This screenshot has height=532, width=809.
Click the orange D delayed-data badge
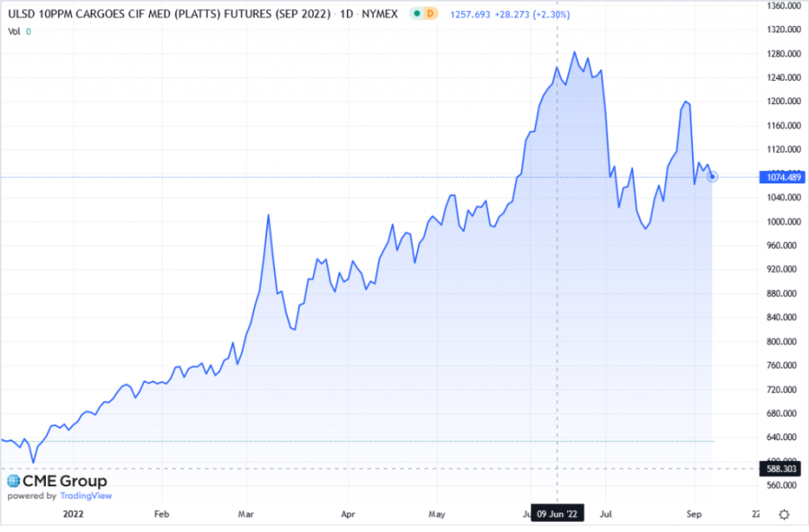(x=430, y=14)
